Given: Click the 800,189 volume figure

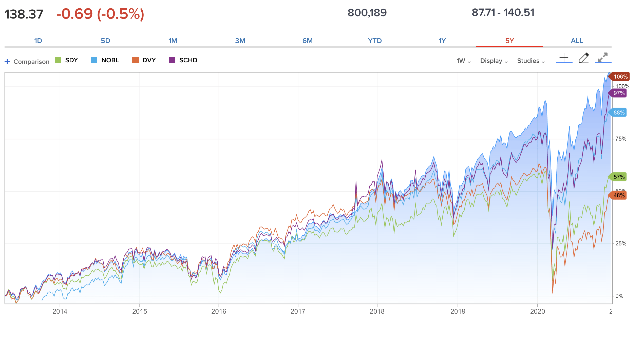Looking at the screenshot, I should [x=367, y=12].
